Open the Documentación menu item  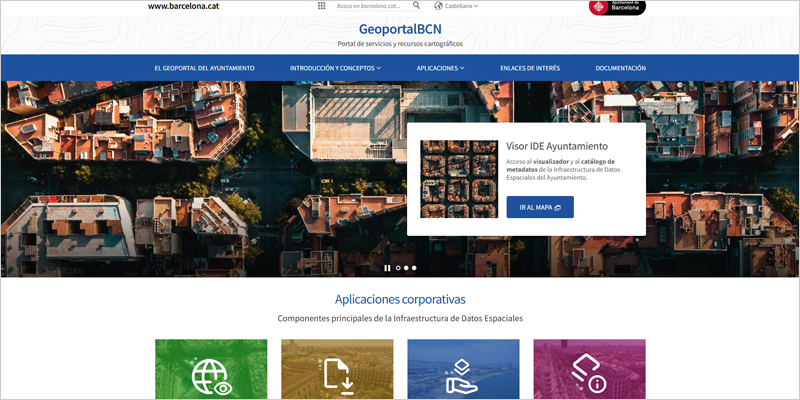(x=620, y=68)
